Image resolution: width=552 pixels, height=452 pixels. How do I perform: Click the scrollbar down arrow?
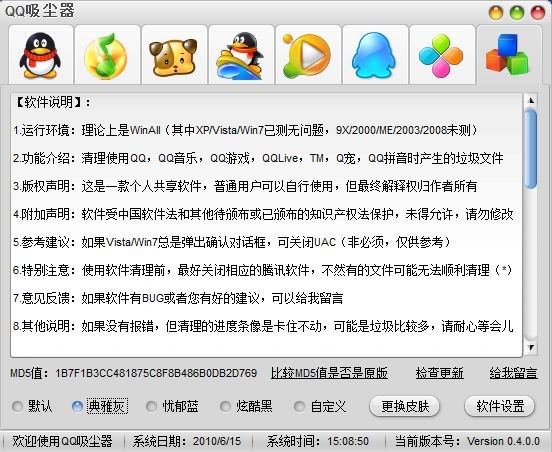tap(531, 347)
